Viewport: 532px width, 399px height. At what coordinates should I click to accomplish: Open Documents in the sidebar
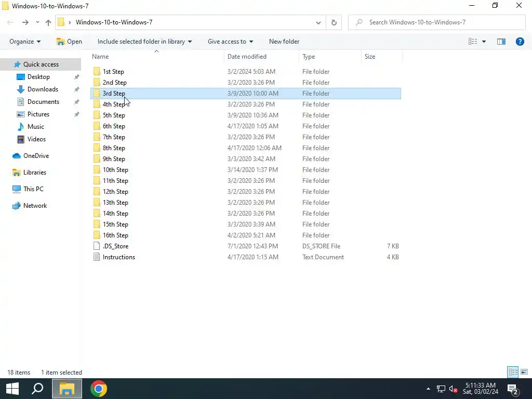43,102
